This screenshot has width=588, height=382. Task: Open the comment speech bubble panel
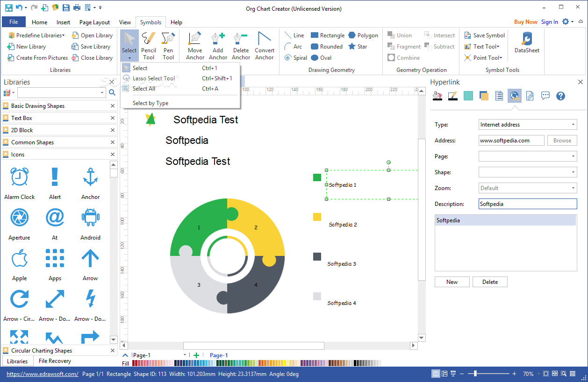click(545, 96)
